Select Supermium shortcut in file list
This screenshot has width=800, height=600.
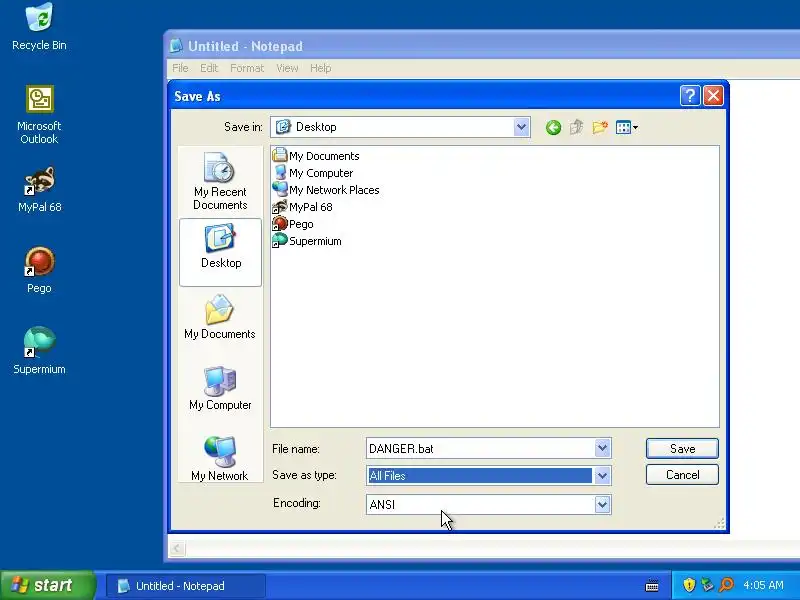pos(307,241)
